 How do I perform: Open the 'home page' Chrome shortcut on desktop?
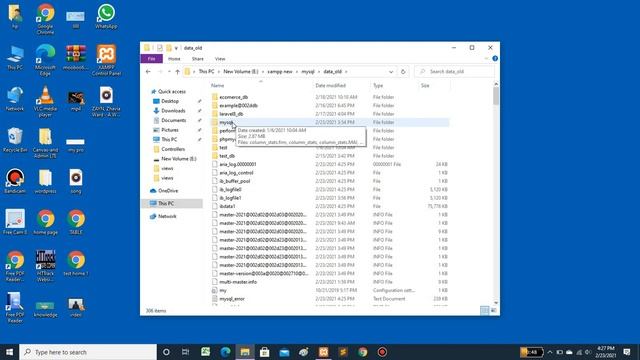pos(45,222)
